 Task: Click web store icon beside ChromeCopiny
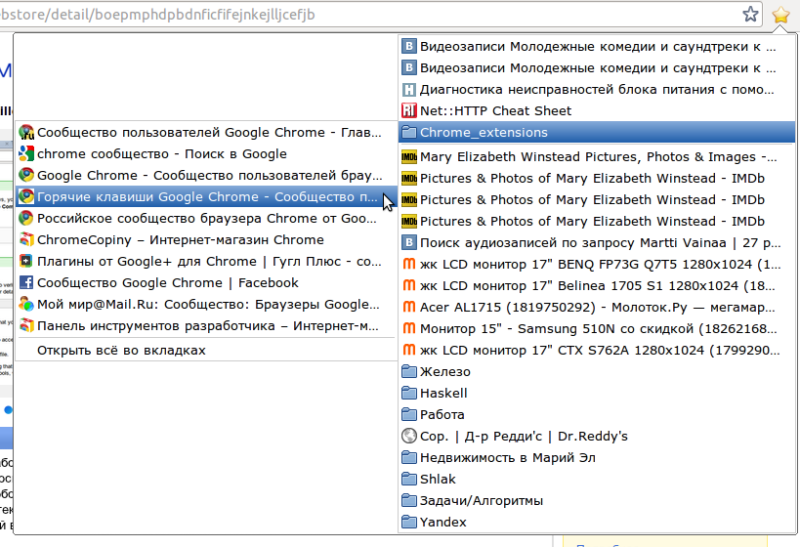coord(26,239)
